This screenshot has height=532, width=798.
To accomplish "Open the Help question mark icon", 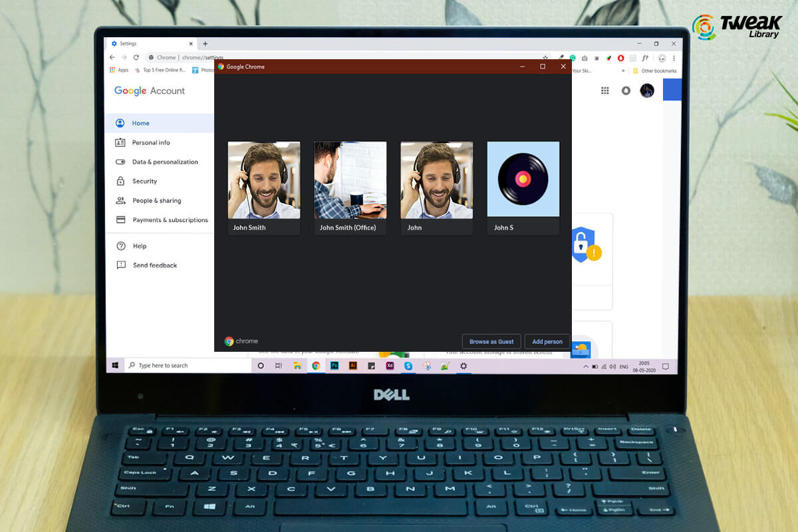I will click(x=120, y=246).
